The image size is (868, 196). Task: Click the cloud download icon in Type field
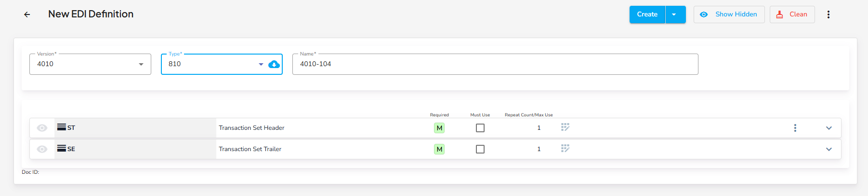point(274,64)
